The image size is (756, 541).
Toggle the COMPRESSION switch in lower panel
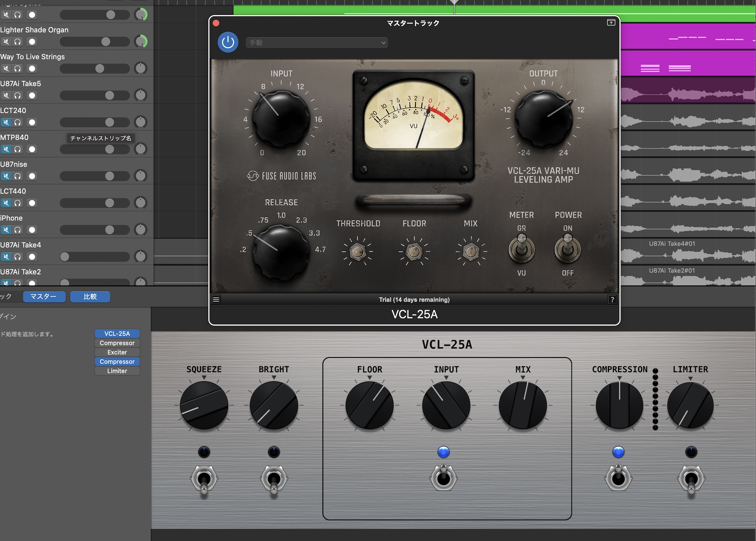pos(618,478)
